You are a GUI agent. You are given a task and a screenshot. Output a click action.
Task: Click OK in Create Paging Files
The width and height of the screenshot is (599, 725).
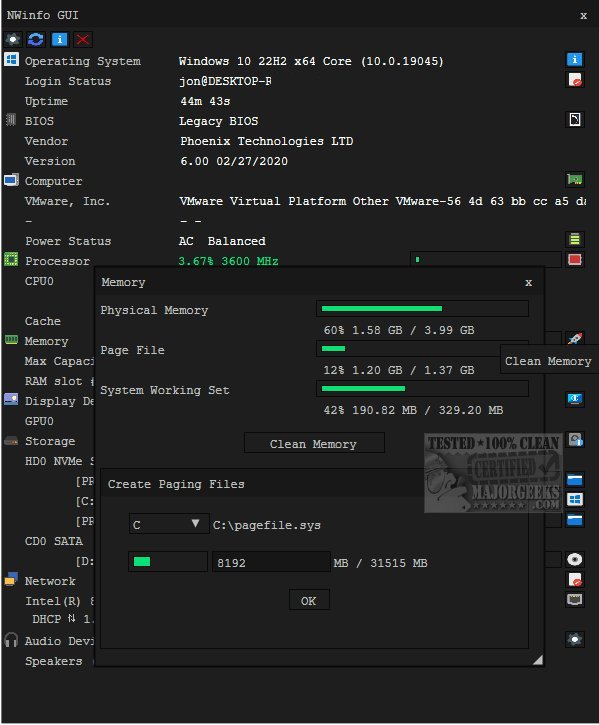click(309, 600)
